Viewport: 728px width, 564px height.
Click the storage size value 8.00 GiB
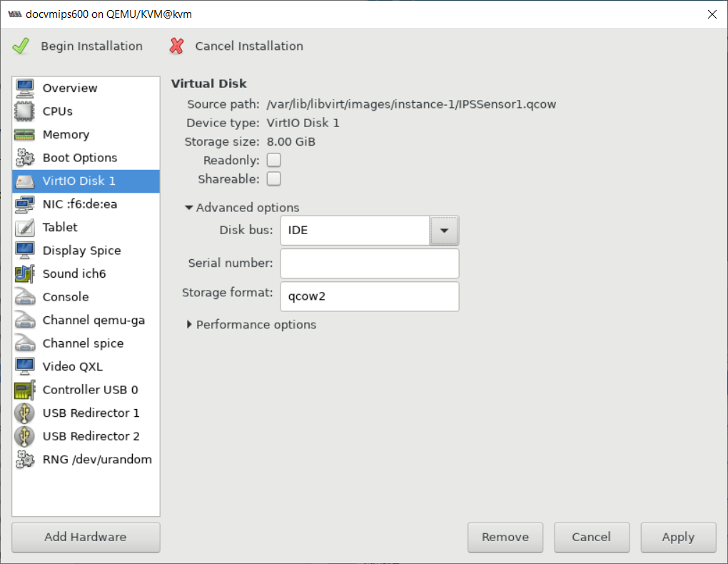(x=290, y=141)
